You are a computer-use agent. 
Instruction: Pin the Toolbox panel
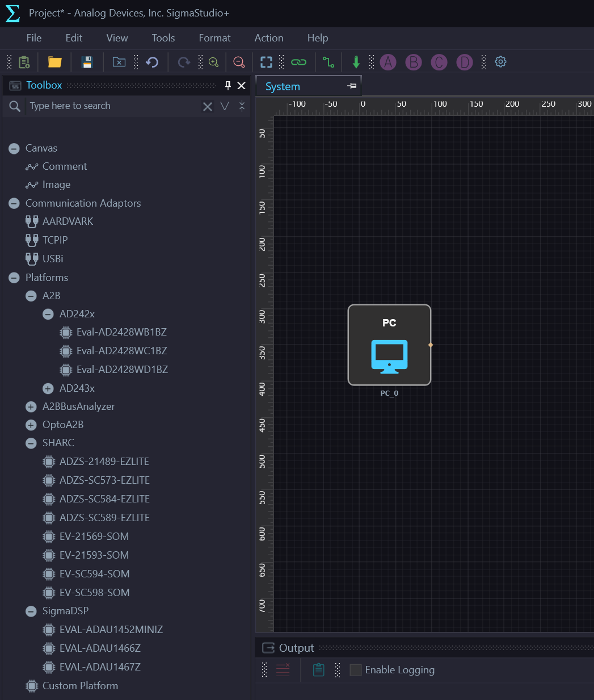(228, 86)
